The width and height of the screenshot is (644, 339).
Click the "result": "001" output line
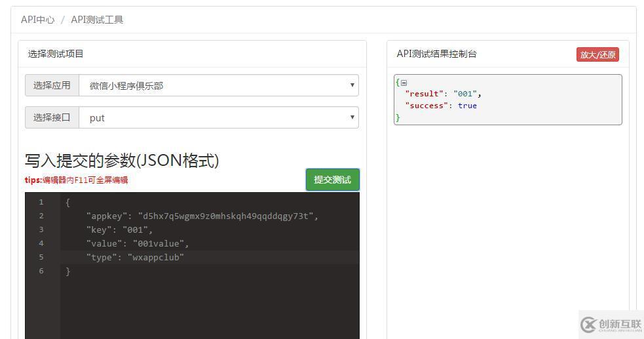[443, 94]
